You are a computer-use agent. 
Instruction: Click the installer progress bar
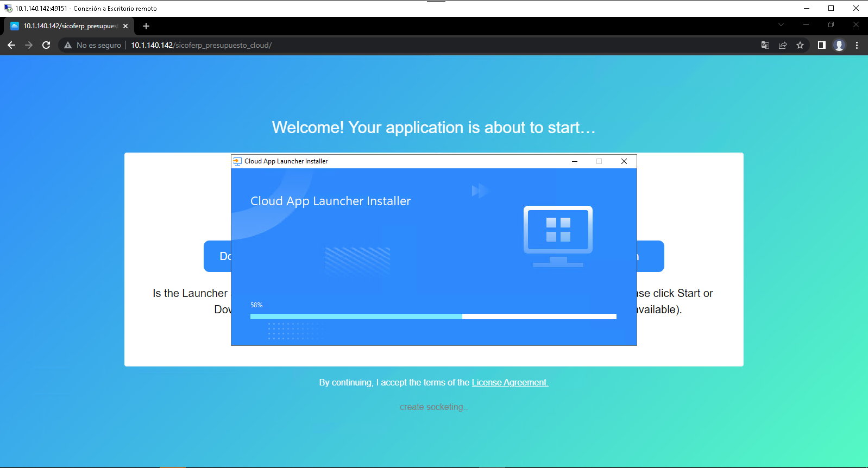coord(433,317)
